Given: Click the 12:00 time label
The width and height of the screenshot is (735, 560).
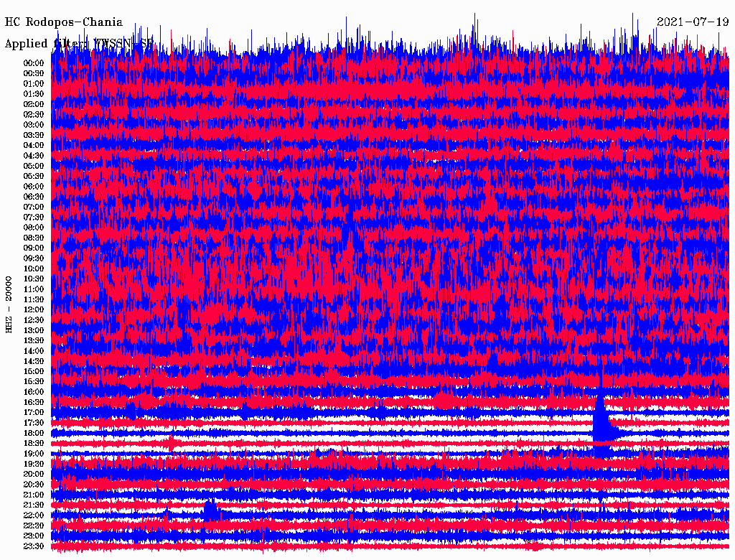Looking at the screenshot, I should (x=34, y=309).
